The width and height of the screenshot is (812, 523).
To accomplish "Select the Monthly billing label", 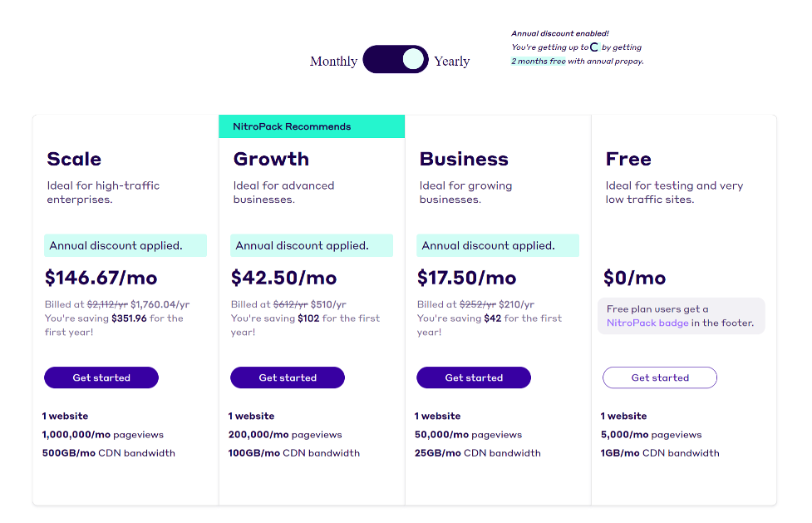I will click(x=333, y=62).
